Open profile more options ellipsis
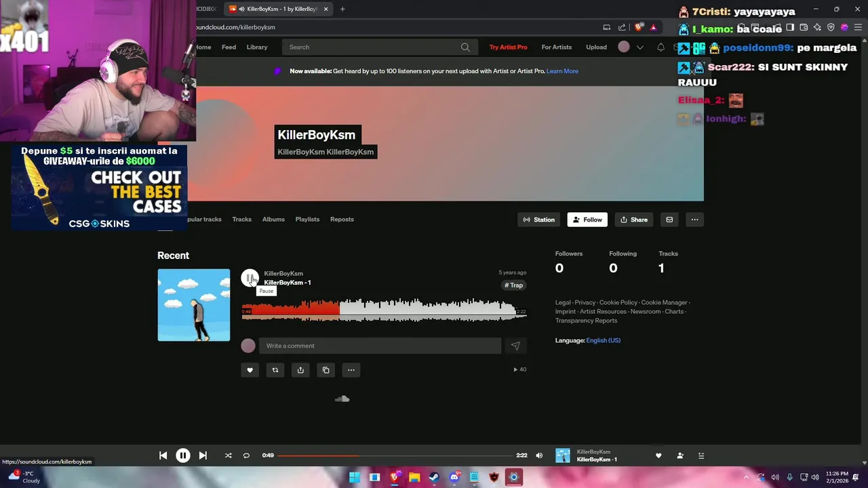The width and height of the screenshot is (868, 488). [x=694, y=220]
